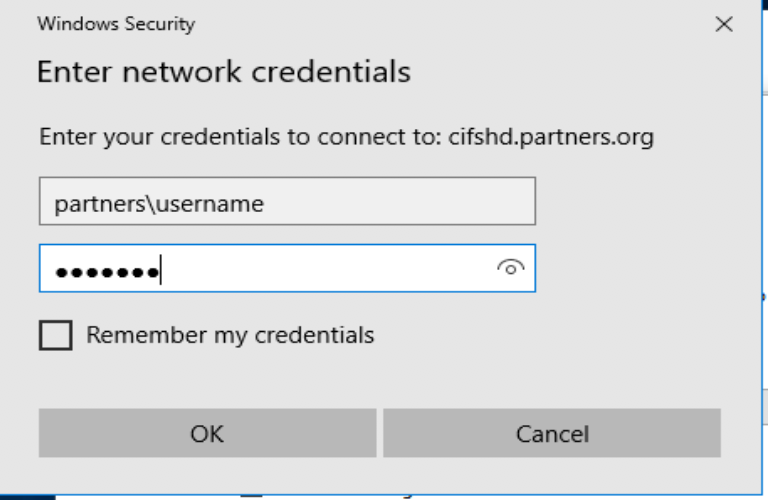Tick the Remember my credentials checkbox

[x=56, y=335]
